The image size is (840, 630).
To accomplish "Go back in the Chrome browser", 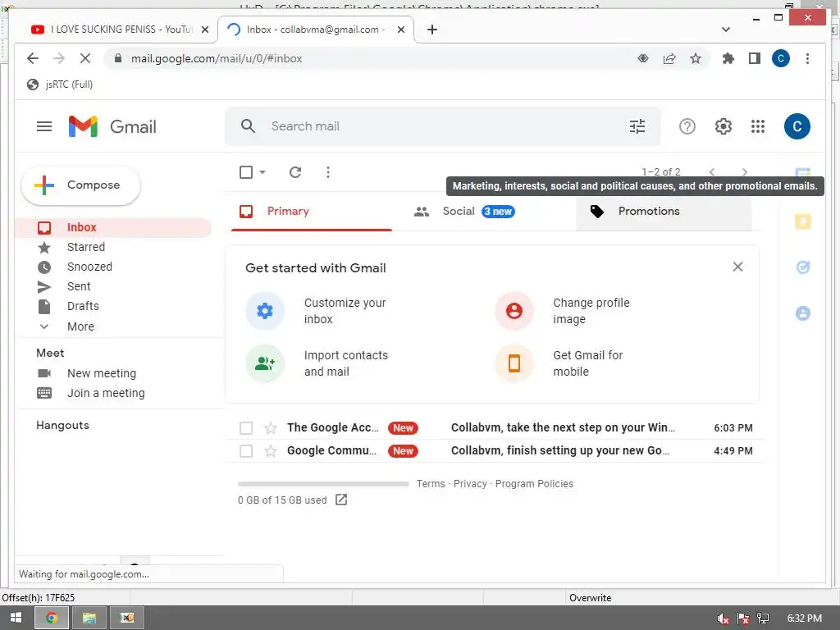I will (x=33, y=58).
